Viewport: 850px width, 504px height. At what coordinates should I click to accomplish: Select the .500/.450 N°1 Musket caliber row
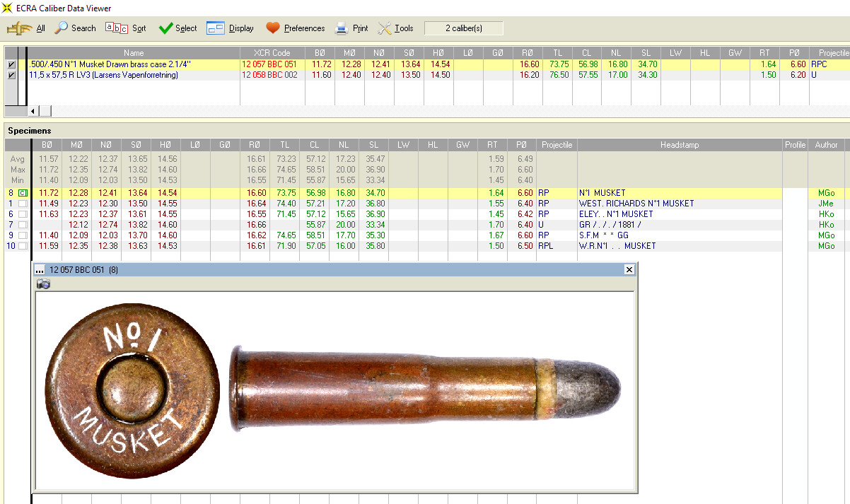(438, 64)
